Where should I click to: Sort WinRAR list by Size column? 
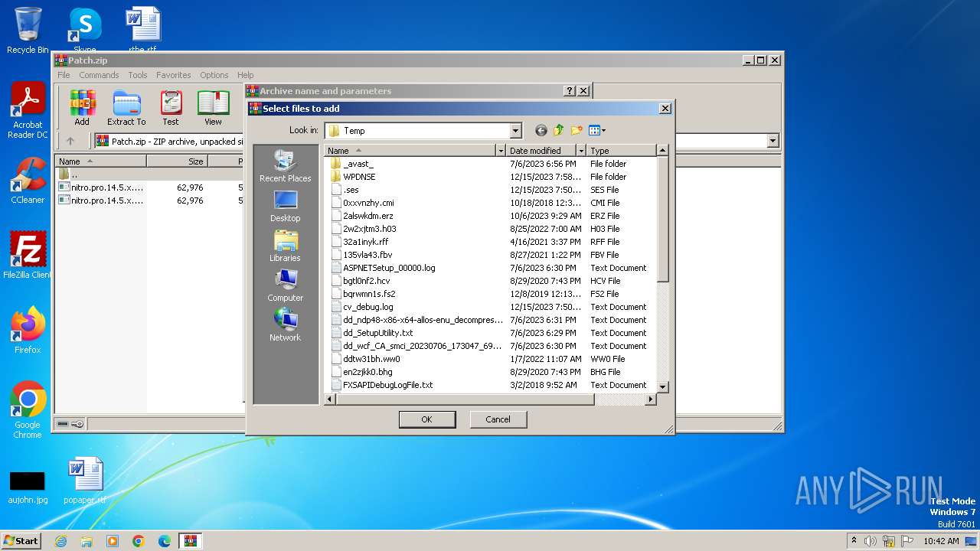pyautogui.click(x=178, y=161)
